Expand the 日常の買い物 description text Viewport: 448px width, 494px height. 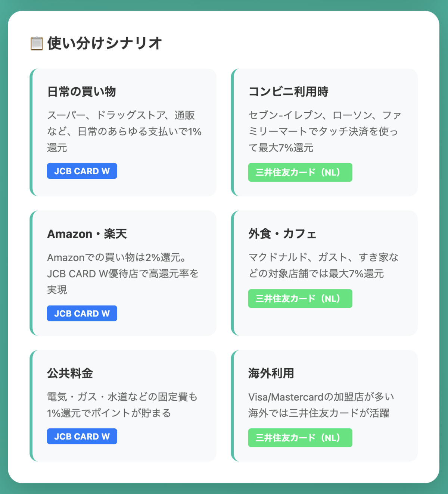point(123,131)
